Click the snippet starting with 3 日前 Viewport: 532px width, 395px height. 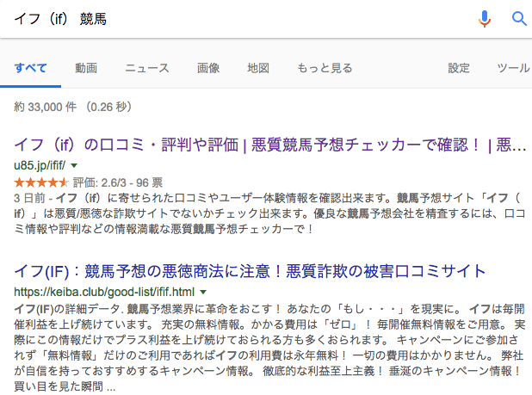tap(270, 213)
